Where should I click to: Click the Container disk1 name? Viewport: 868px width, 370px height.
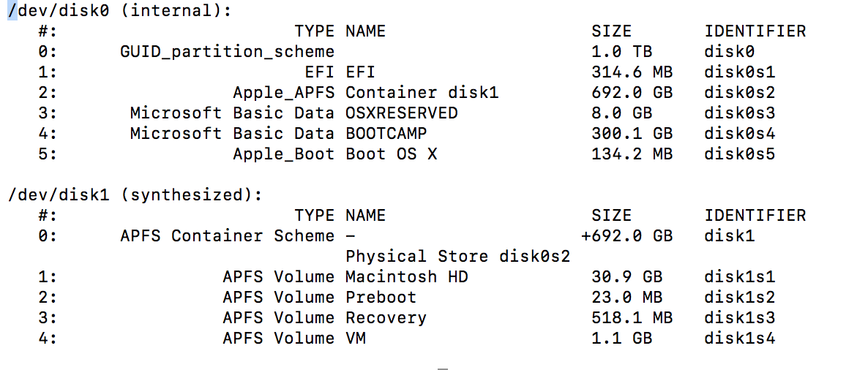[422, 93]
